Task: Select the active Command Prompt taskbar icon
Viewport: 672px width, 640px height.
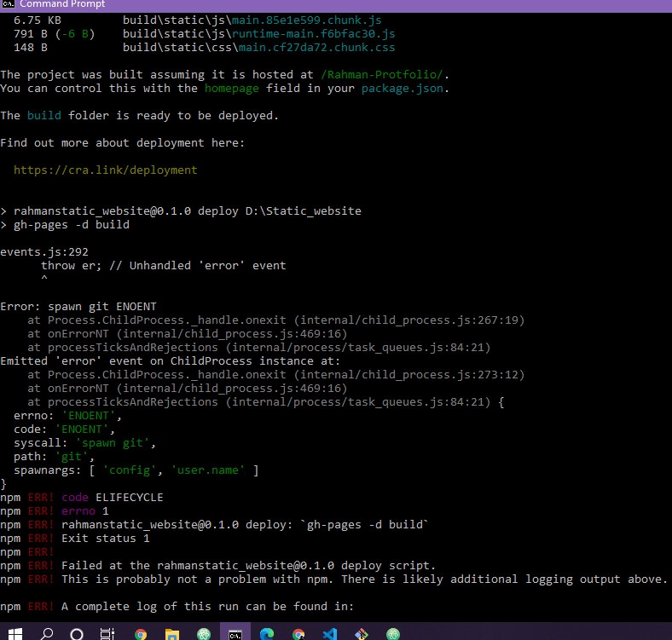Action: 235,634
